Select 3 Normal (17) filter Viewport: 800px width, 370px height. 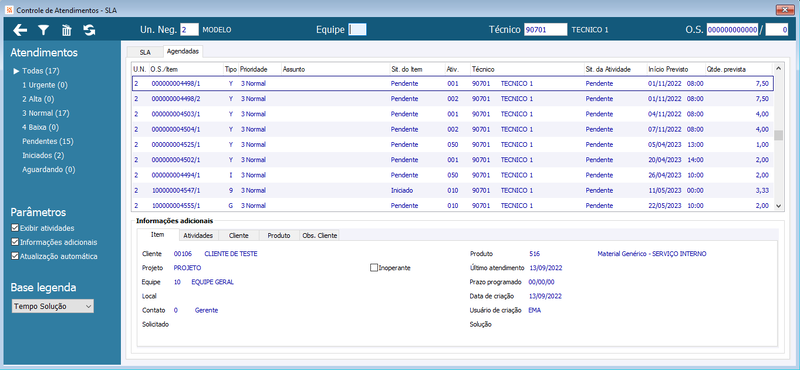[x=45, y=113]
